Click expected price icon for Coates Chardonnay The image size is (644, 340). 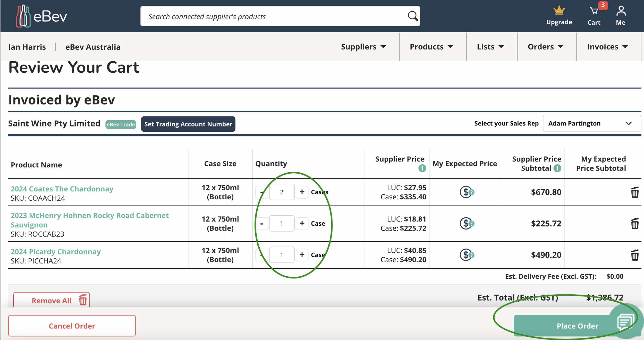[467, 192]
